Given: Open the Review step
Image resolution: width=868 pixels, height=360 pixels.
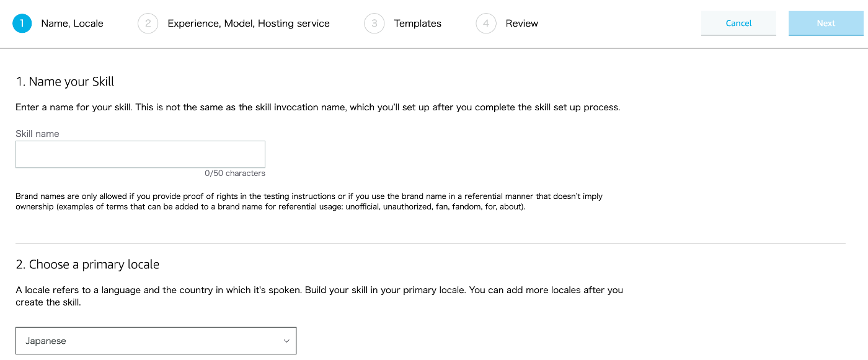Looking at the screenshot, I should 522,24.
